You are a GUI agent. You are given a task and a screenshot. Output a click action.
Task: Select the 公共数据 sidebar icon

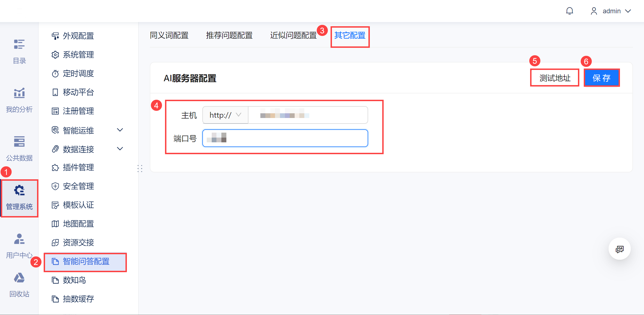tap(19, 141)
